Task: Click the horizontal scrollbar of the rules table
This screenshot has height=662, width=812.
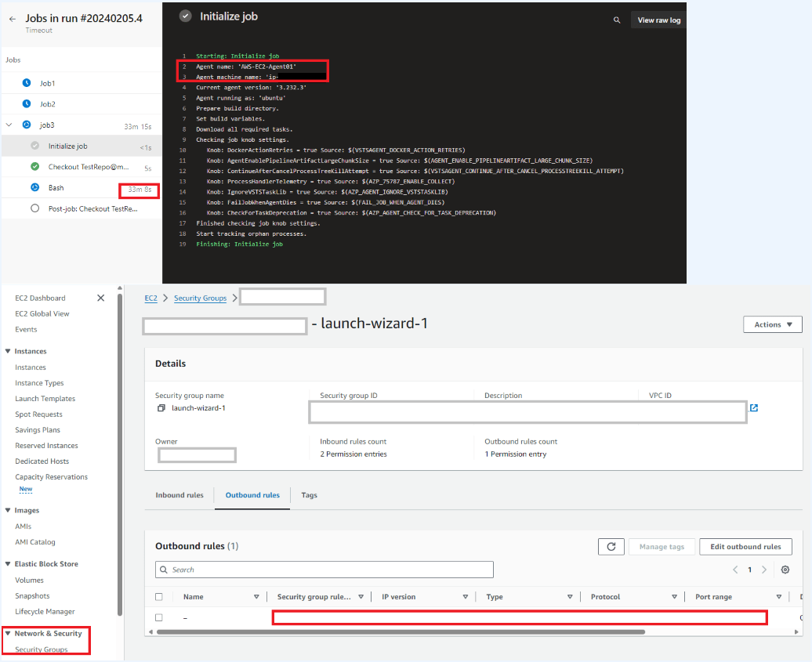Action: (401, 632)
